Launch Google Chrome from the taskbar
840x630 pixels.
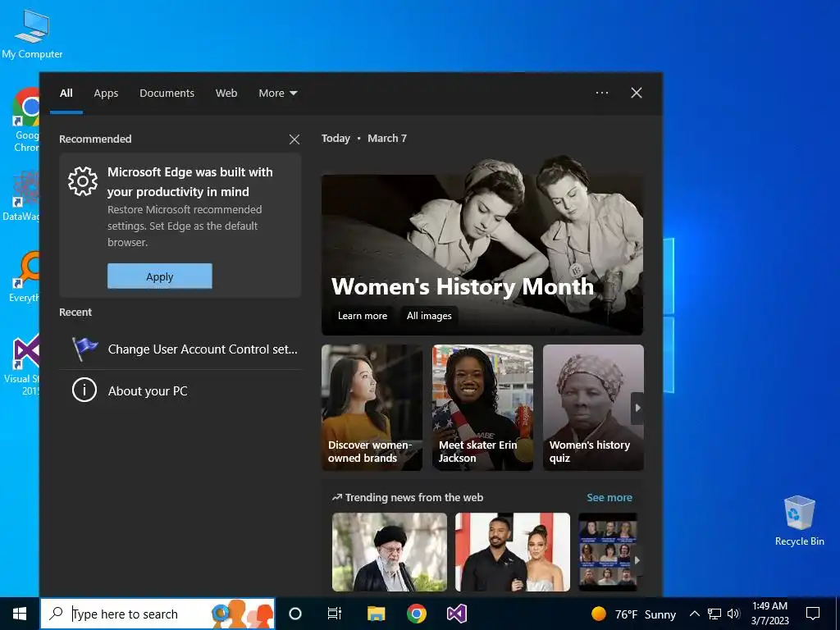416,614
